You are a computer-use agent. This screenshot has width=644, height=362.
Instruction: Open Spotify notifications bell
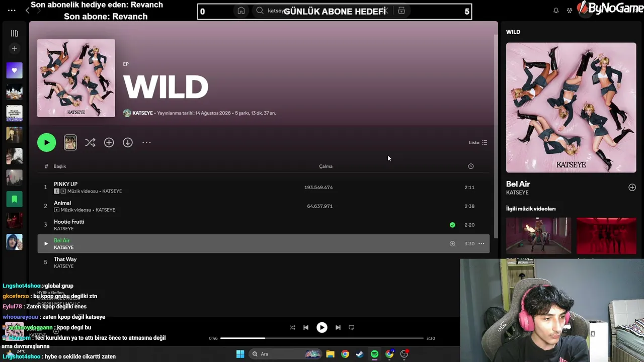556,11
